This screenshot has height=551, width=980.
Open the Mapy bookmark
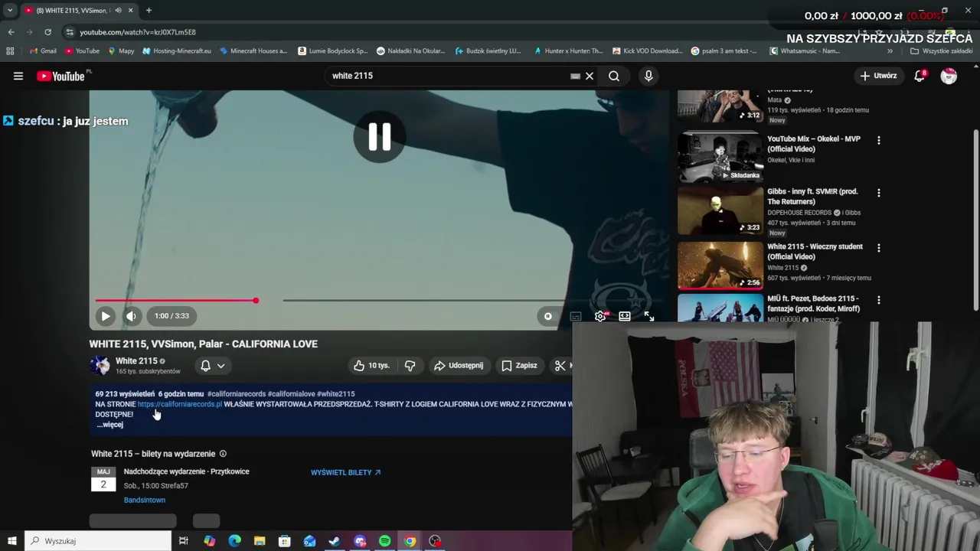(x=121, y=51)
